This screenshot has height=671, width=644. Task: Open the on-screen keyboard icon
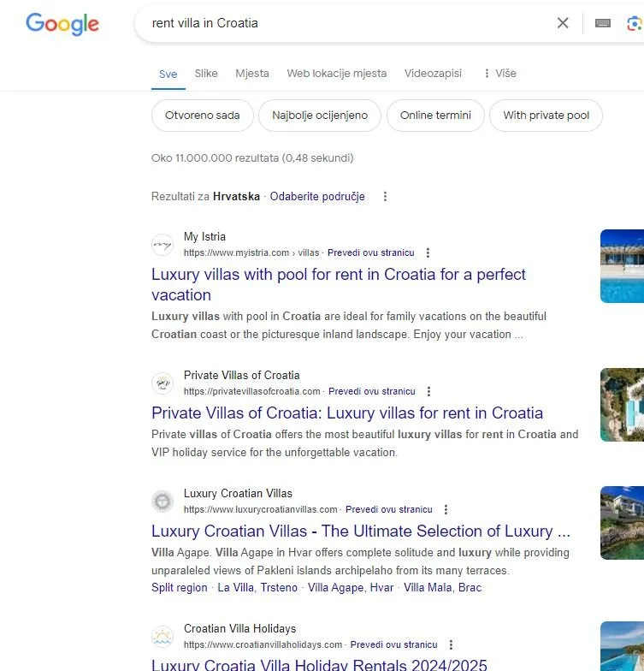[x=602, y=23]
